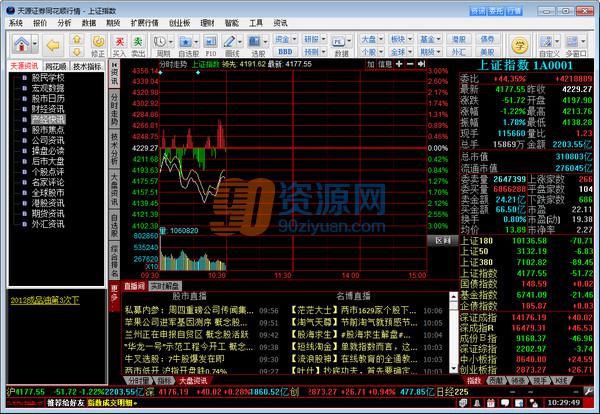The height and width of the screenshot is (414, 600).
Task: Open the 系统 menu
Action: [x=16, y=23]
